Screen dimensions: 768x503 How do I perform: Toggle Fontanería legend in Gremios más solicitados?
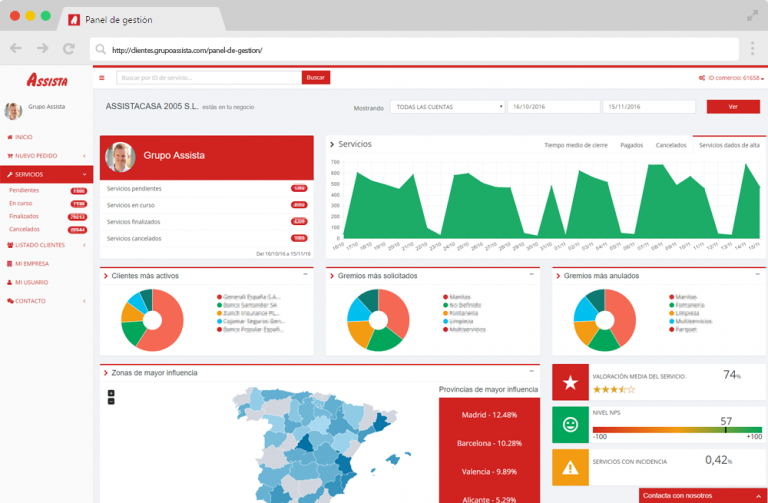pos(465,313)
